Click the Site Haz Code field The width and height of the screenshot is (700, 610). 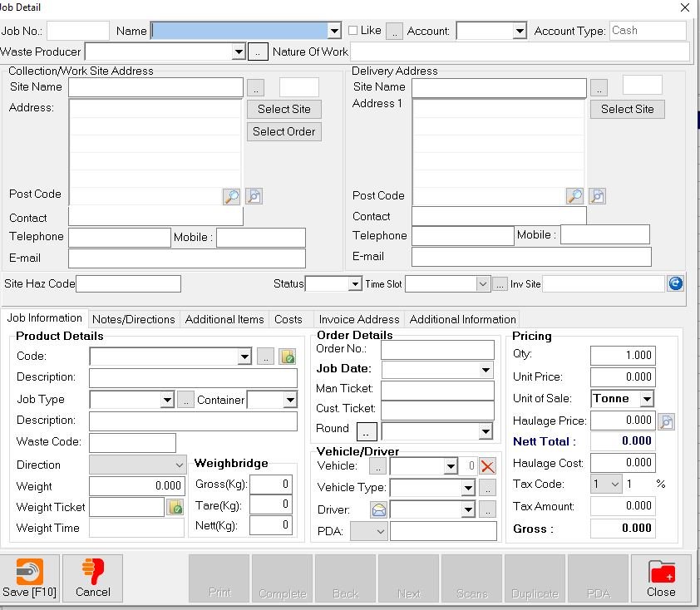coord(128,283)
